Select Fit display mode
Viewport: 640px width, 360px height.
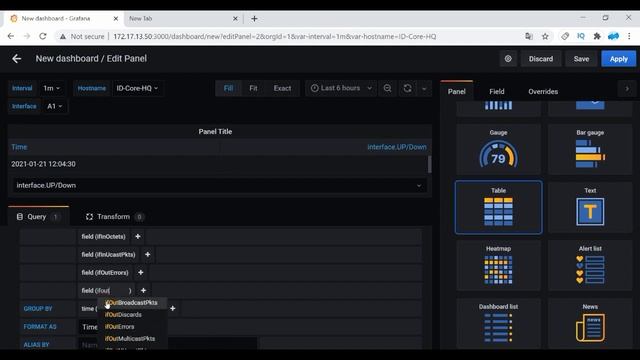253,88
